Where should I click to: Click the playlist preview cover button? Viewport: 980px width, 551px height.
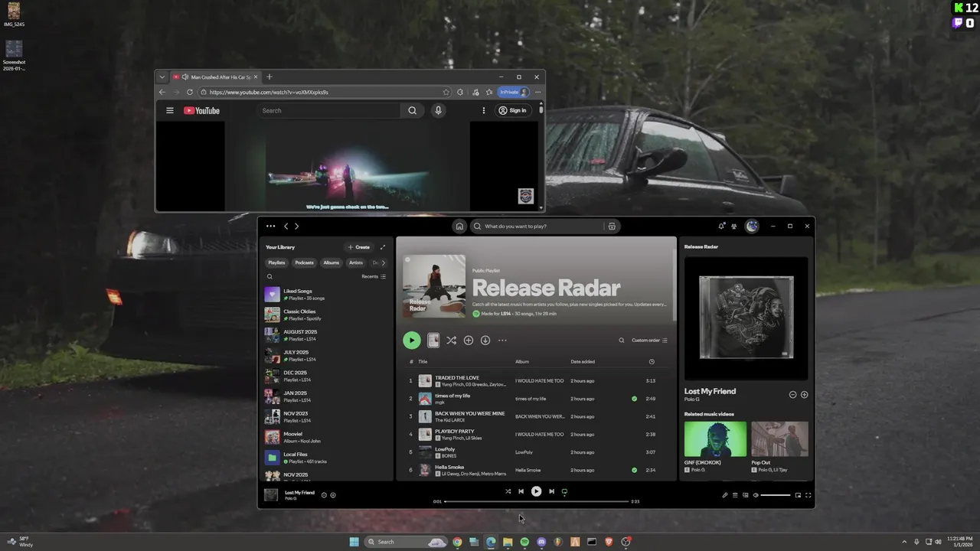coord(433,341)
